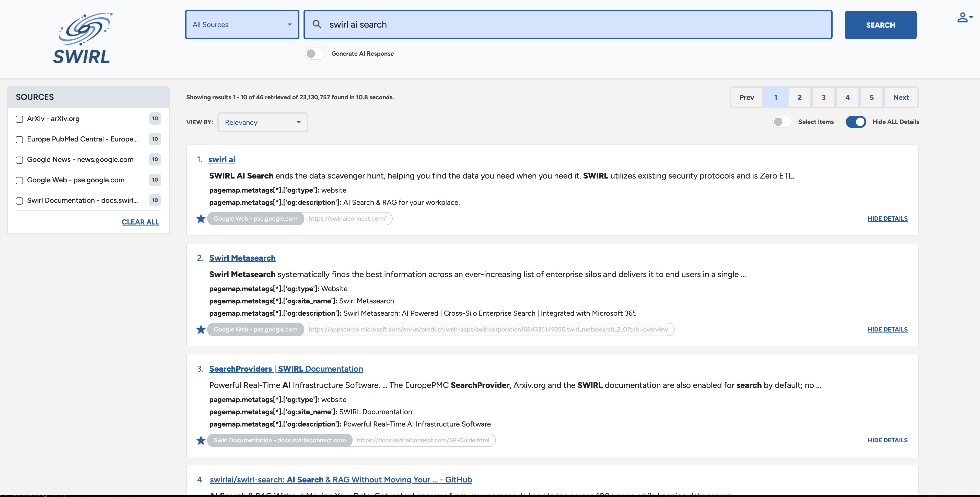Viewport: 980px width, 497px height.
Task: Click star icon on swirl ai result
Action: pyautogui.click(x=201, y=219)
